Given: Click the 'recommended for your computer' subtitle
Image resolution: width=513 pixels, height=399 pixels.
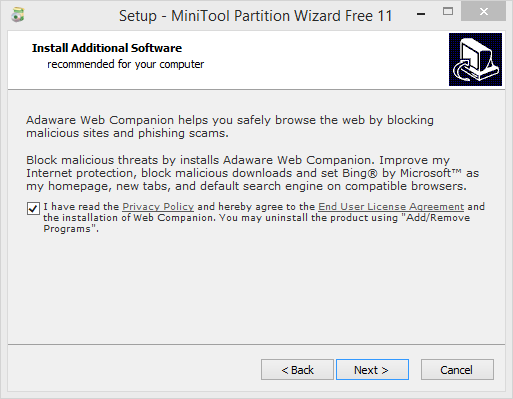Looking at the screenshot, I should pos(125,64).
